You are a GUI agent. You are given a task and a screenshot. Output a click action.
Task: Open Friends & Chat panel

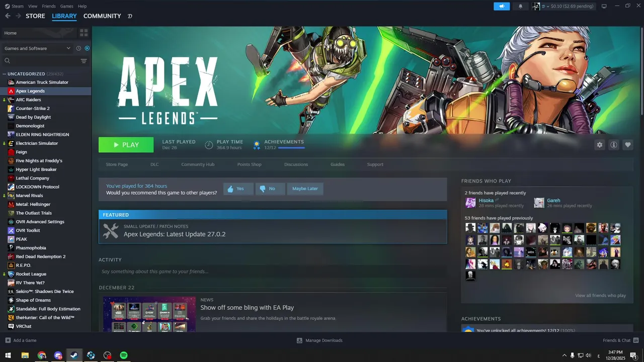click(x=621, y=340)
